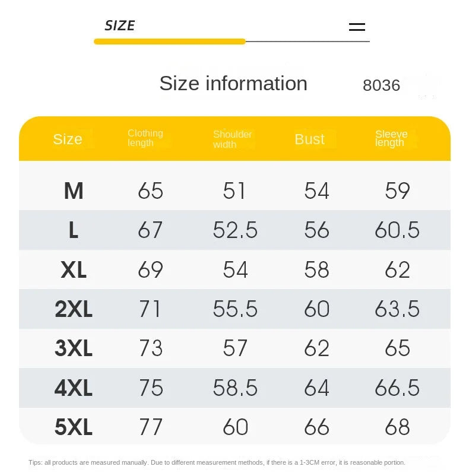Click the 66.5 sleeve length value
The image size is (469, 476).
click(x=397, y=388)
